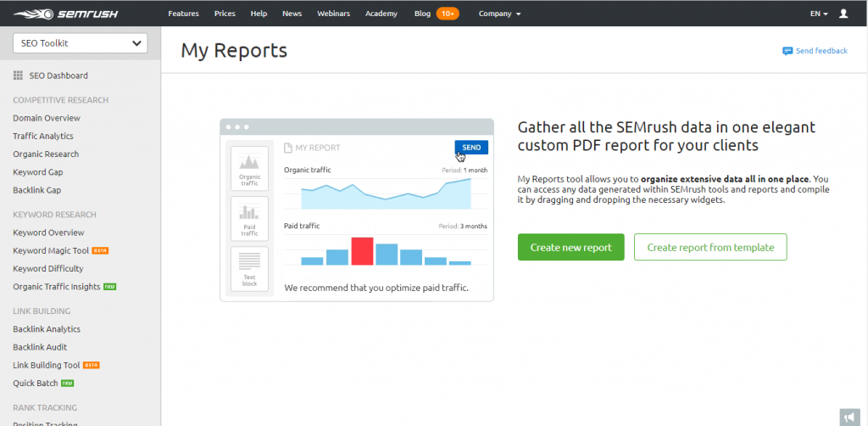Open the News page
Viewport: 868px width, 426px height.
(292, 14)
